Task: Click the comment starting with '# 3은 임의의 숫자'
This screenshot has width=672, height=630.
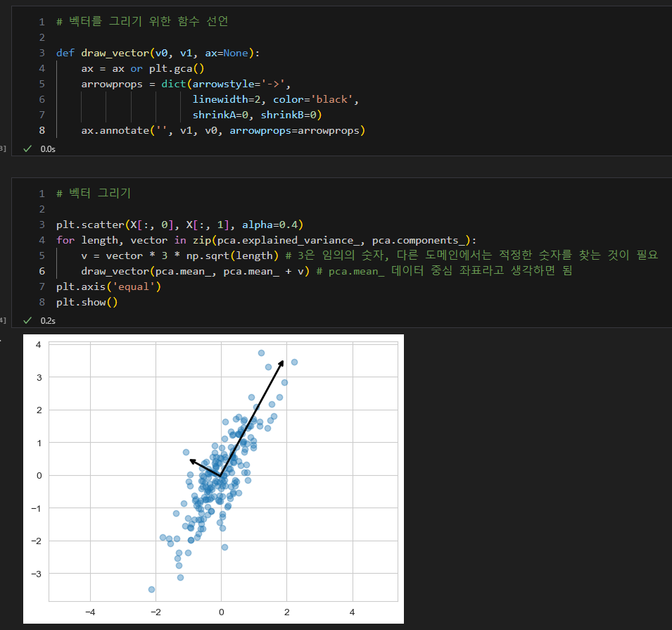Action: tap(471, 256)
